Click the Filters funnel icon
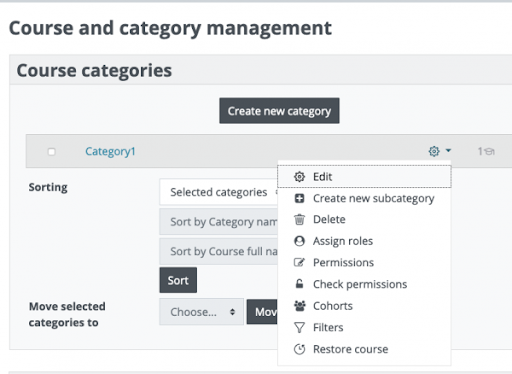 pos(299,327)
